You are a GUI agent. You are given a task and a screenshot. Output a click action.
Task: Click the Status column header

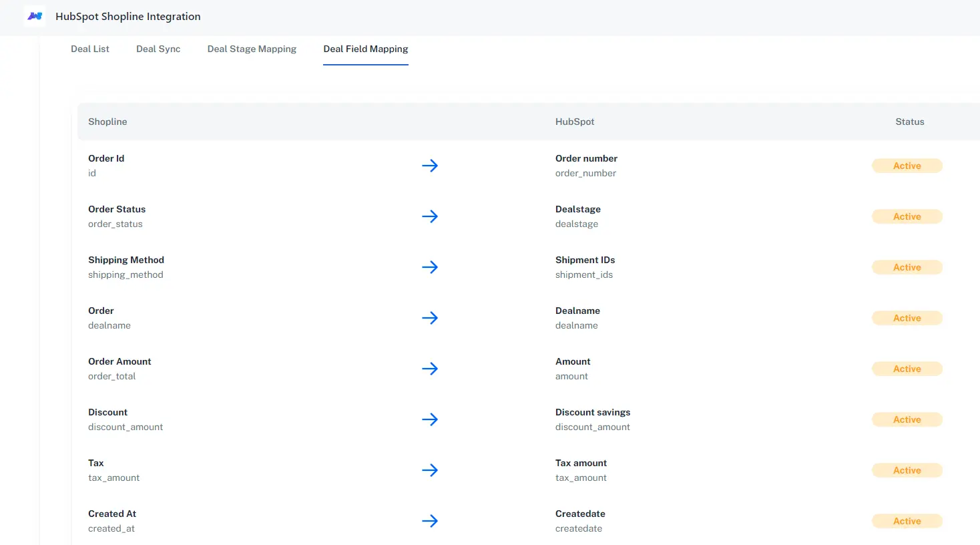(909, 122)
